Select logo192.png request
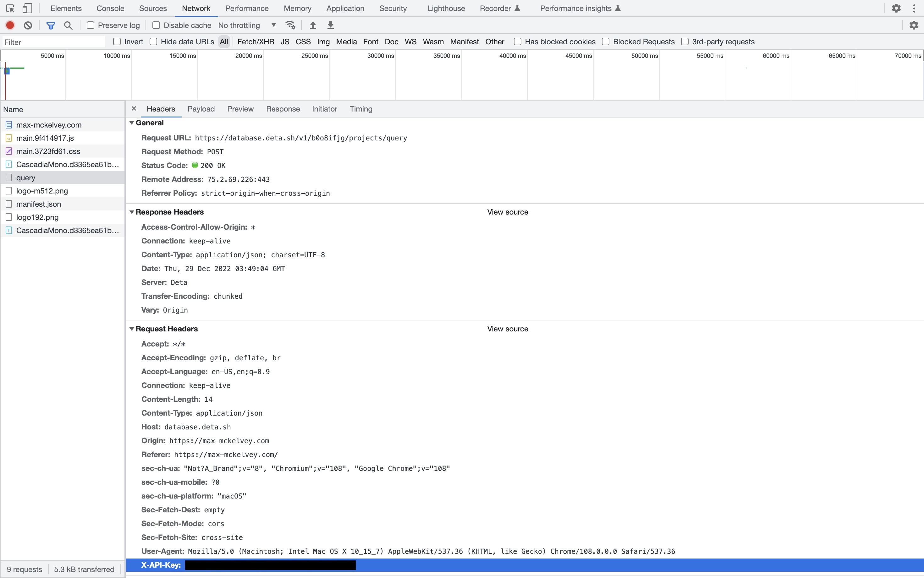Screen dimensions: 924x578 click(x=63, y=217)
